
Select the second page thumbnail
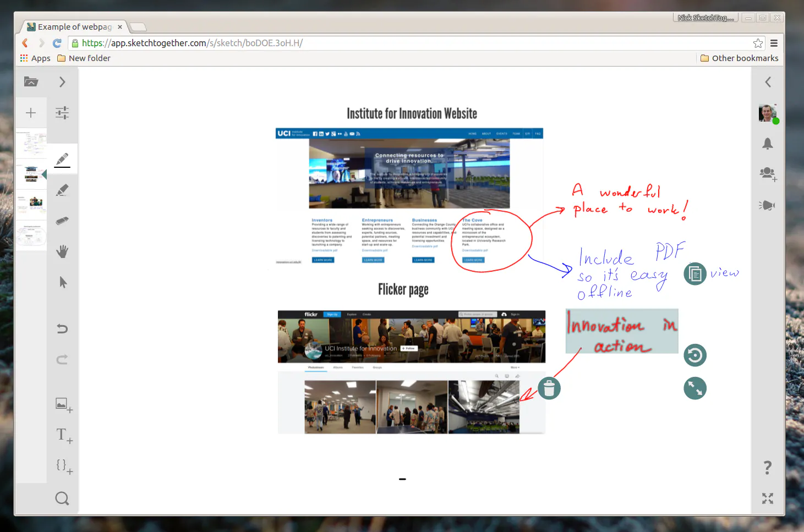coord(31,174)
